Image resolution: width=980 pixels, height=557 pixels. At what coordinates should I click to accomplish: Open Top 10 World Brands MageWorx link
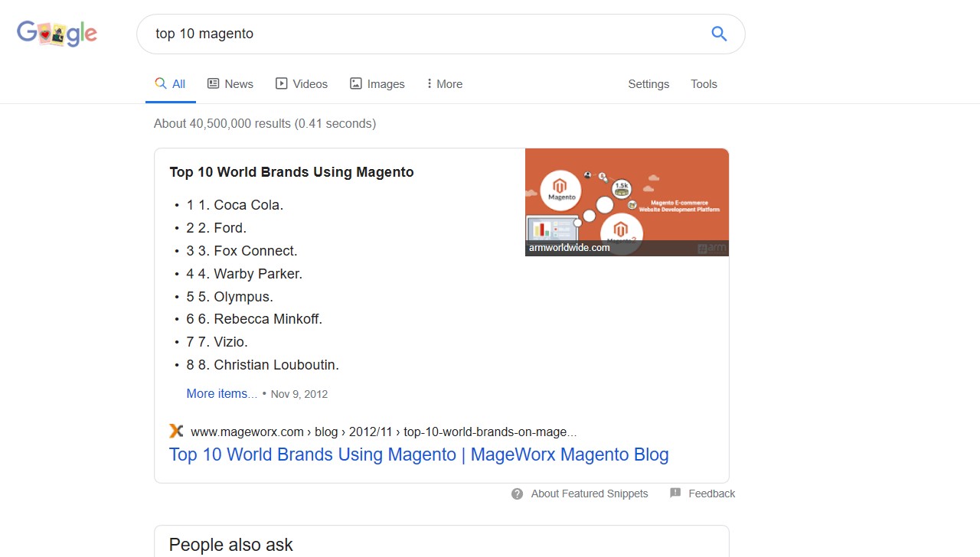[x=419, y=454]
